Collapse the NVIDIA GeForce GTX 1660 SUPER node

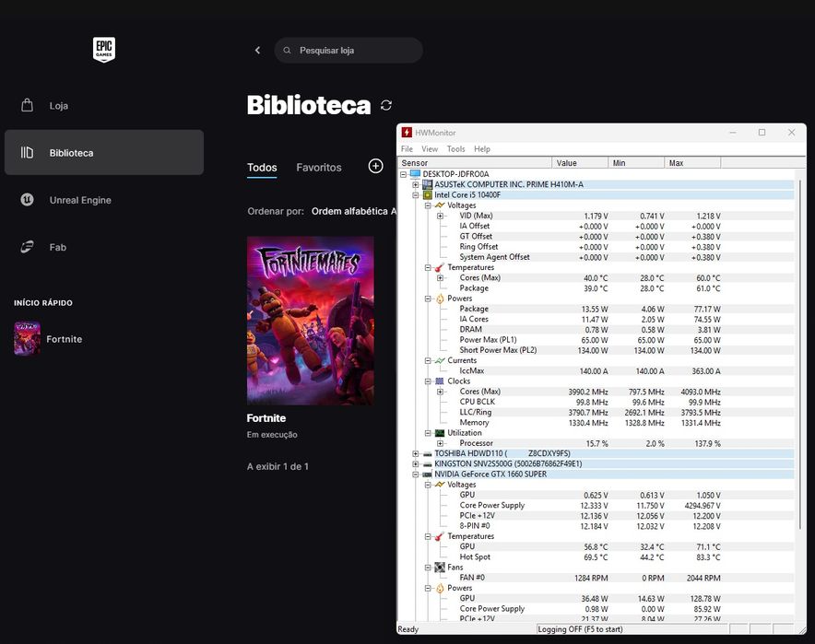(x=415, y=474)
